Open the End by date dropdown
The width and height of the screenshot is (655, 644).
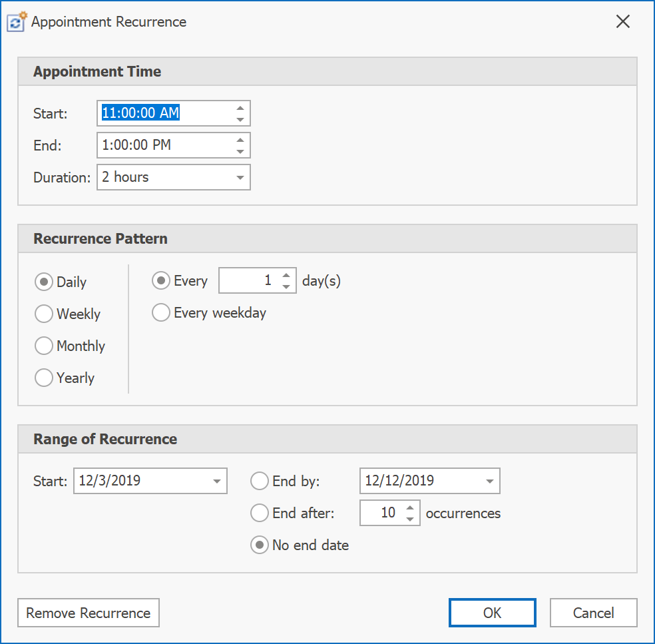coord(489,481)
